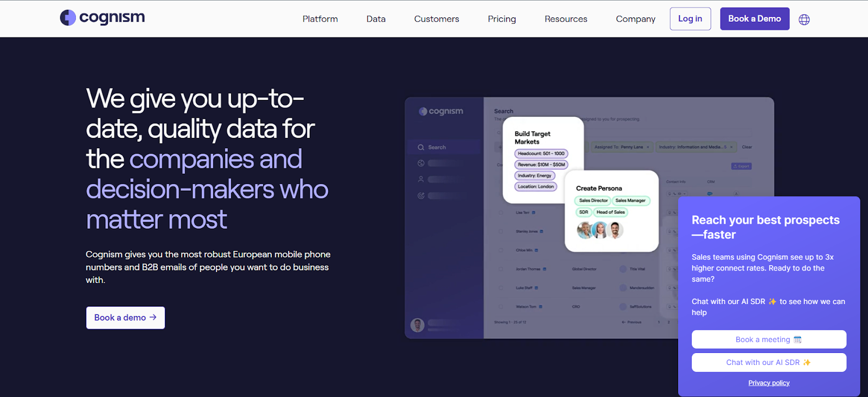Click the Showing 1 - 25 of 12 text
The height and width of the screenshot is (397, 868).
pos(510,322)
